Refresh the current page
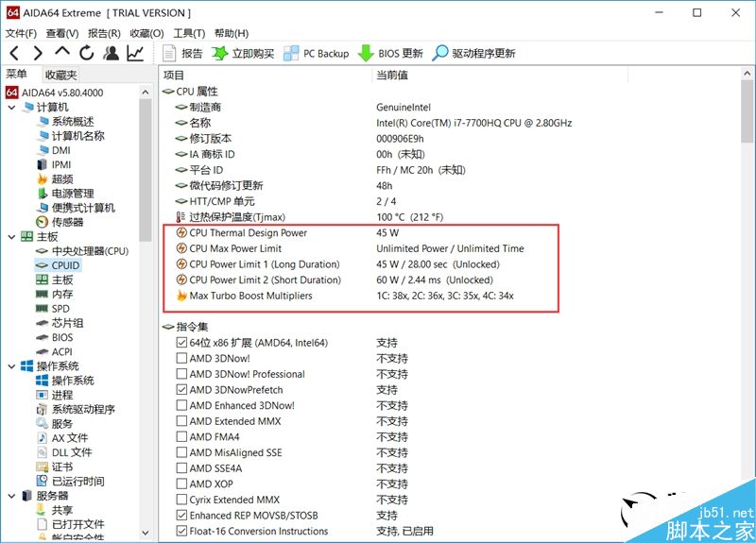This screenshot has height=543, width=756. [x=87, y=53]
